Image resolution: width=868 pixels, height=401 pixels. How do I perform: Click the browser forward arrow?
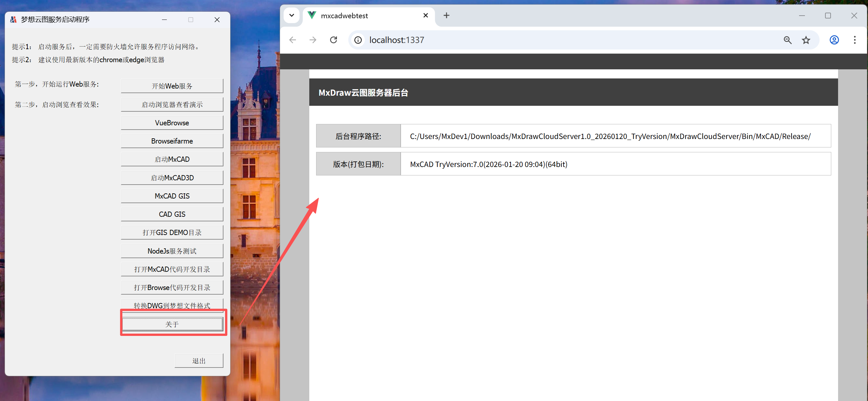click(x=313, y=40)
